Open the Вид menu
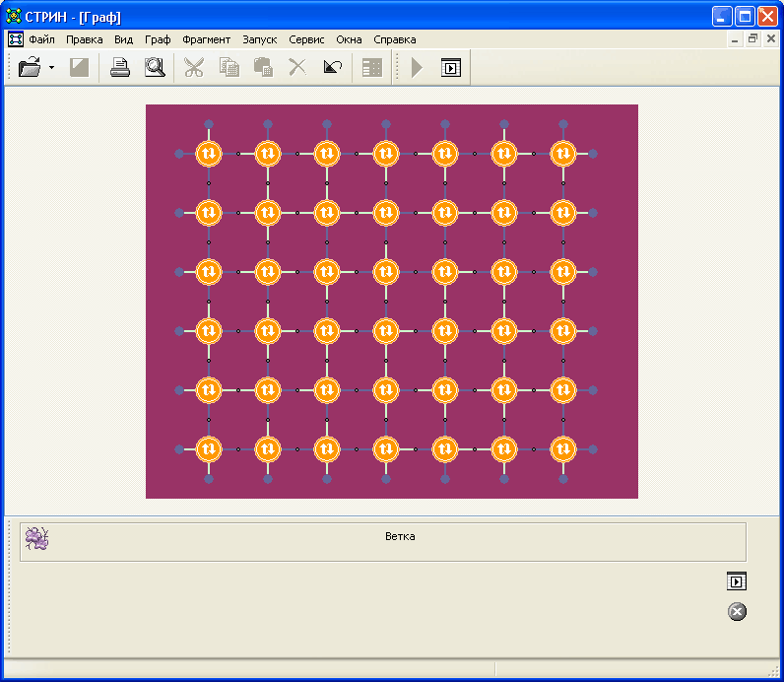The width and height of the screenshot is (784, 682). [x=123, y=39]
